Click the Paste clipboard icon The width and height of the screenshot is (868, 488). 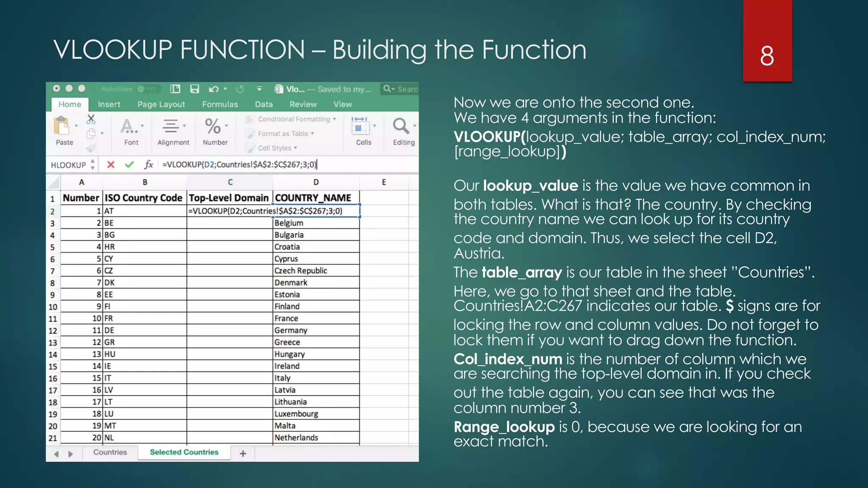(x=61, y=126)
